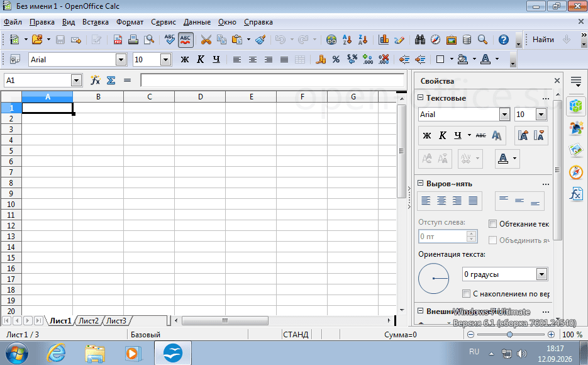Click the horizontal scrollbar thumb under the sheet
The height and width of the screenshot is (365, 588).
tap(225, 321)
